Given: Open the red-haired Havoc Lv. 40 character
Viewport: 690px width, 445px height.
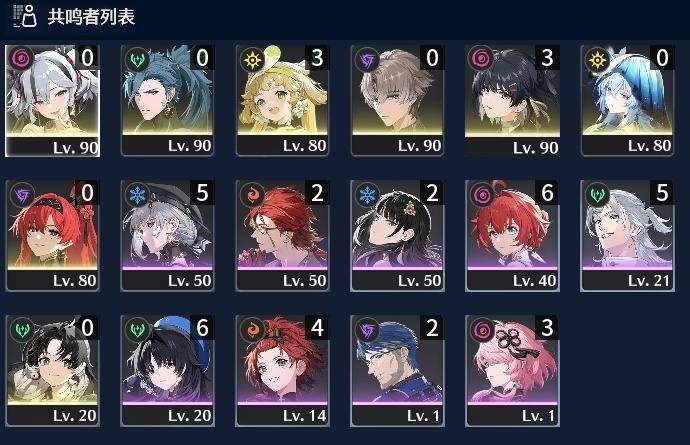Looking at the screenshot, I should coord(513,235).
